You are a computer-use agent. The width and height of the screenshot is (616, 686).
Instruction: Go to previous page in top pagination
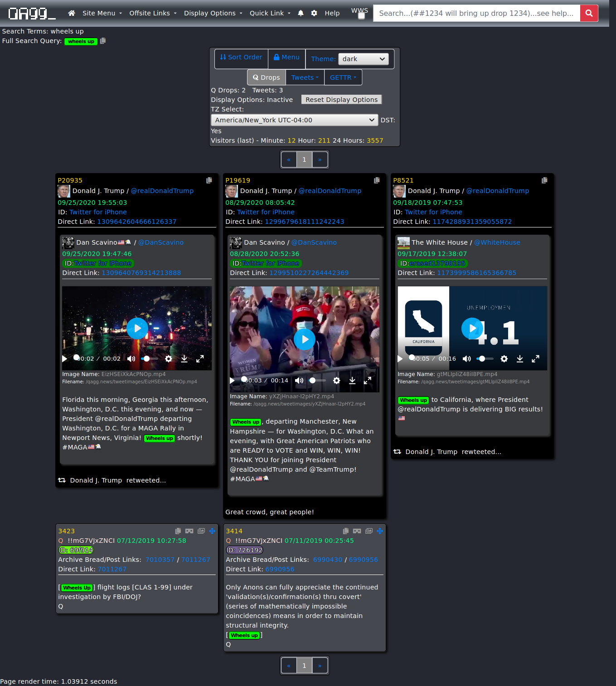289,159
